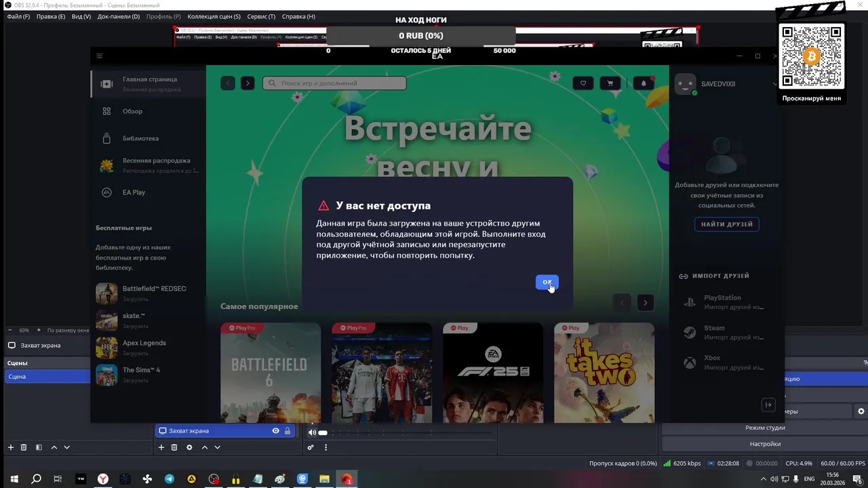Expand the SAVEDVIXII account dropdown
This screenshot has width=868, height=488.
point(774,84)
